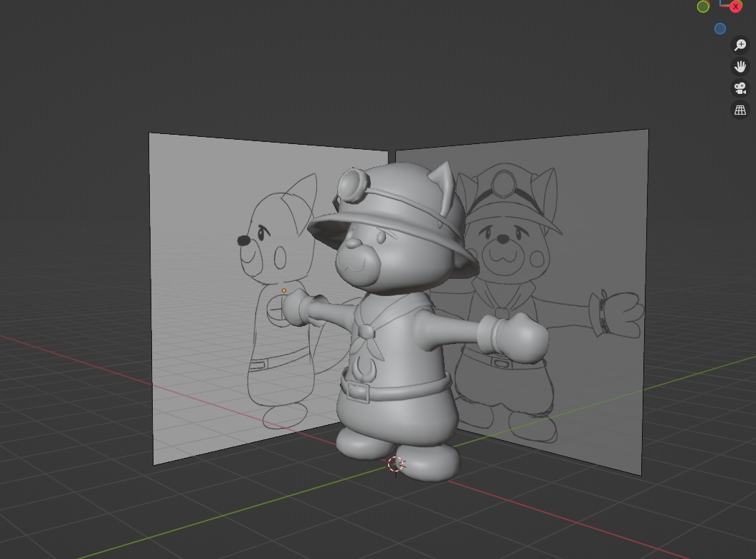Image resolution: width=756 pixels, height=559 pixels.
Task: Click the orange origin dot near the left hand
Action: 284,290
